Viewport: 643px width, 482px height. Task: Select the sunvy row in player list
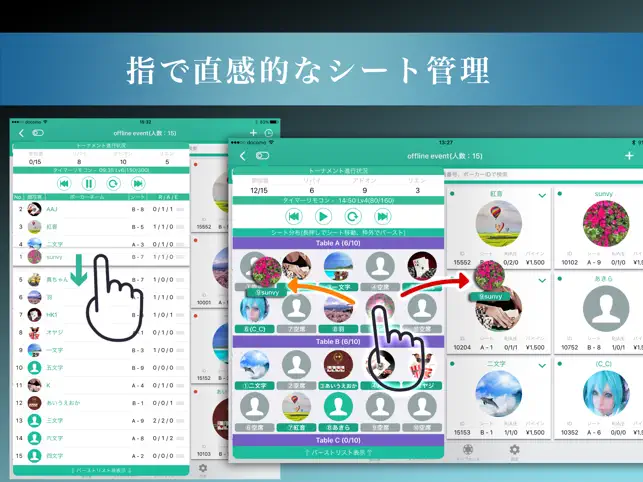pyautogui.click(x=101, y=257)
